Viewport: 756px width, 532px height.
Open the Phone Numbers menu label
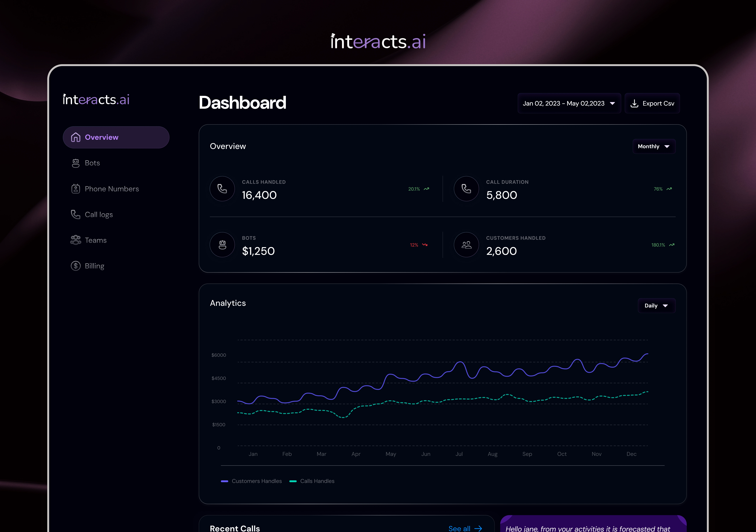tap(112, 189)
